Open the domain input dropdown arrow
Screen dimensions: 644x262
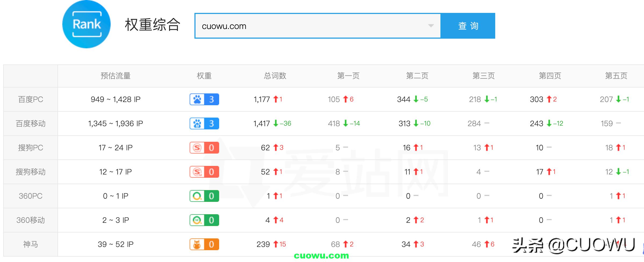coord(431,26)
